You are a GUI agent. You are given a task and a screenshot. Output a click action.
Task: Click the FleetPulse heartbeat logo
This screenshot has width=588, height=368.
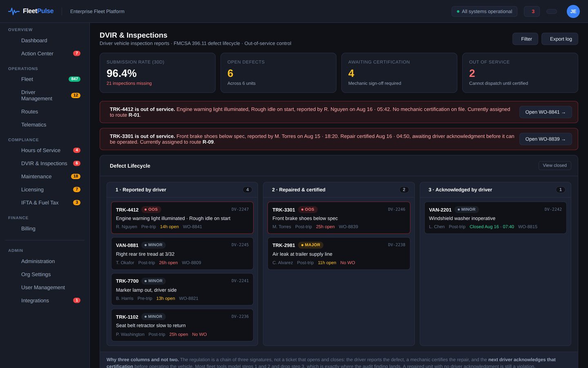(14, 11)
